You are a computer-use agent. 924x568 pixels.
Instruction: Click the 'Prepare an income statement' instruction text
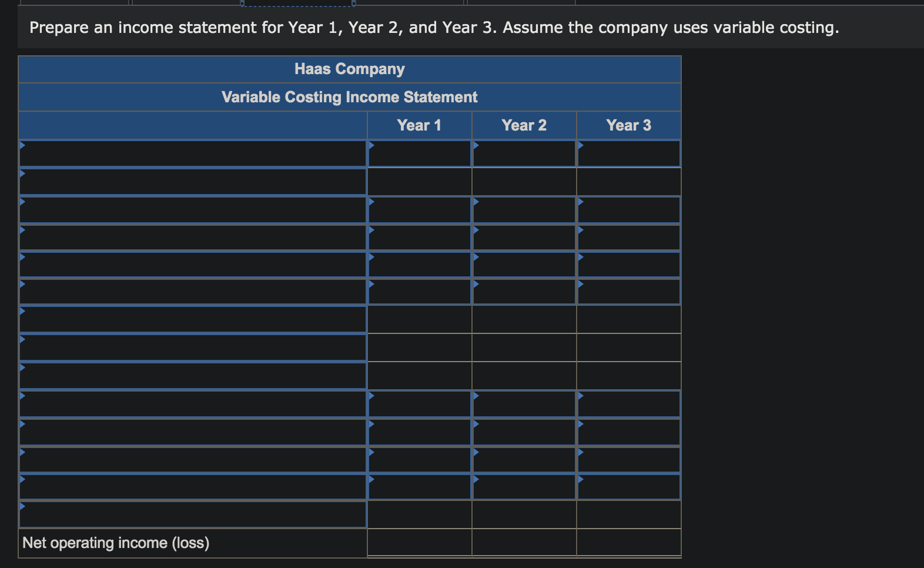point(434,28)
